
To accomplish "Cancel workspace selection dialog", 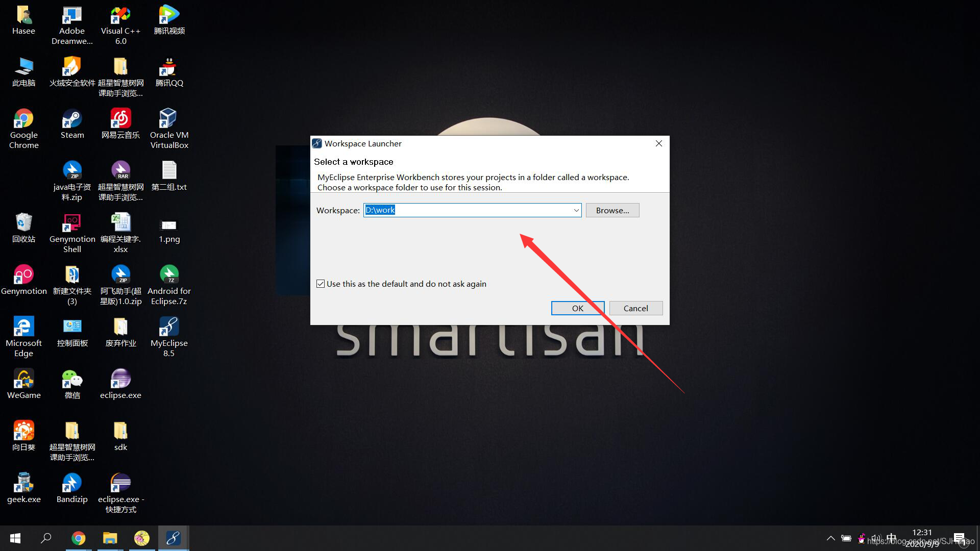I will 635,308.
